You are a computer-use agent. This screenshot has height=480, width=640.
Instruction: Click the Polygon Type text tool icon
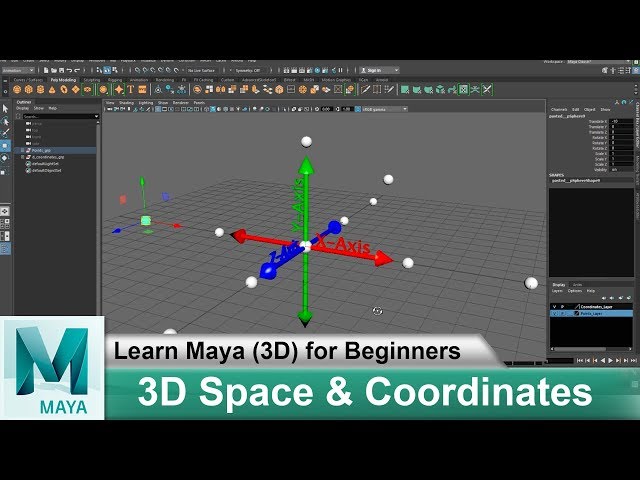click(x=131, y=90)
